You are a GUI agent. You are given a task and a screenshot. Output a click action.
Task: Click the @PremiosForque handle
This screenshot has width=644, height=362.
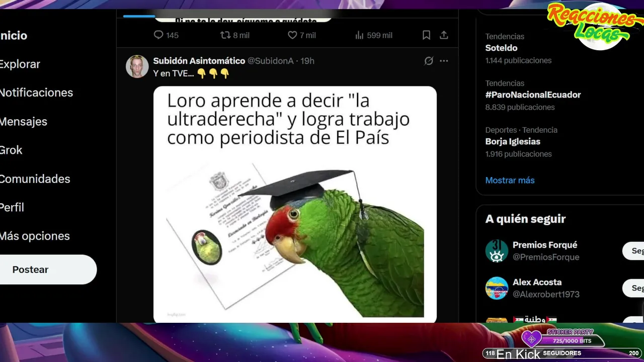[546, 257]
